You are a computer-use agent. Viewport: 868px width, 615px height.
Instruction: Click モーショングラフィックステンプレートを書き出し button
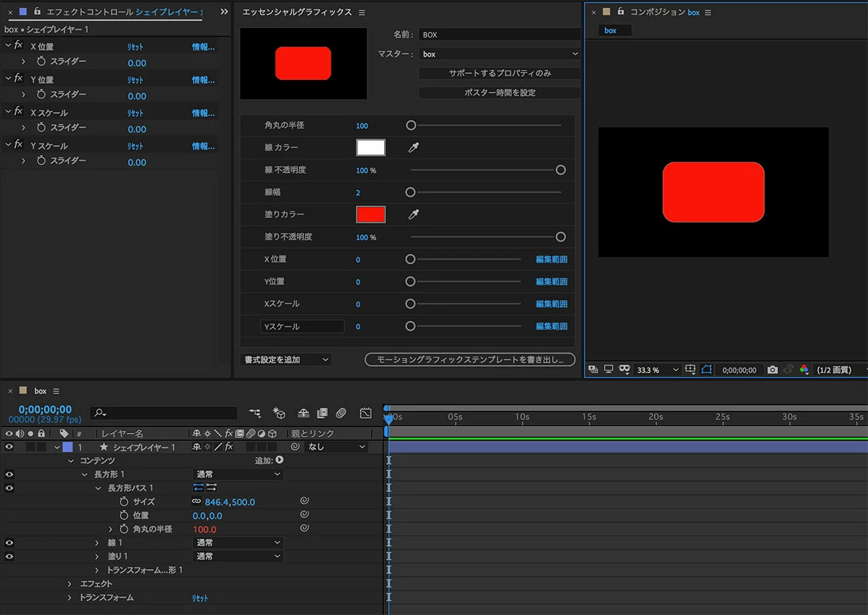470,360
